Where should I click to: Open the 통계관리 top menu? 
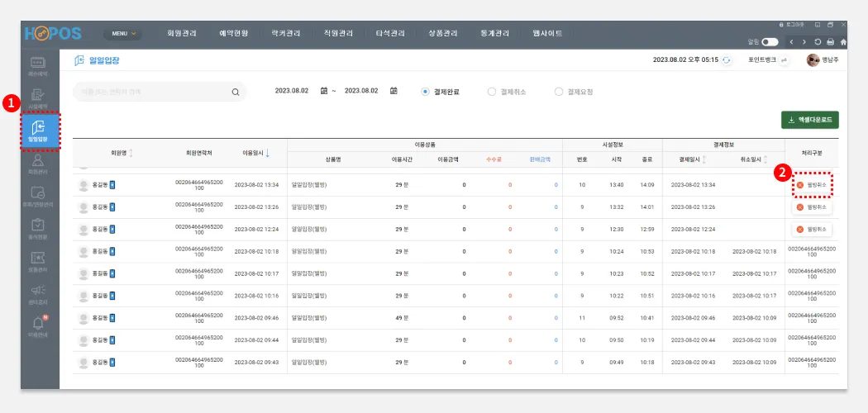point(494,34)
